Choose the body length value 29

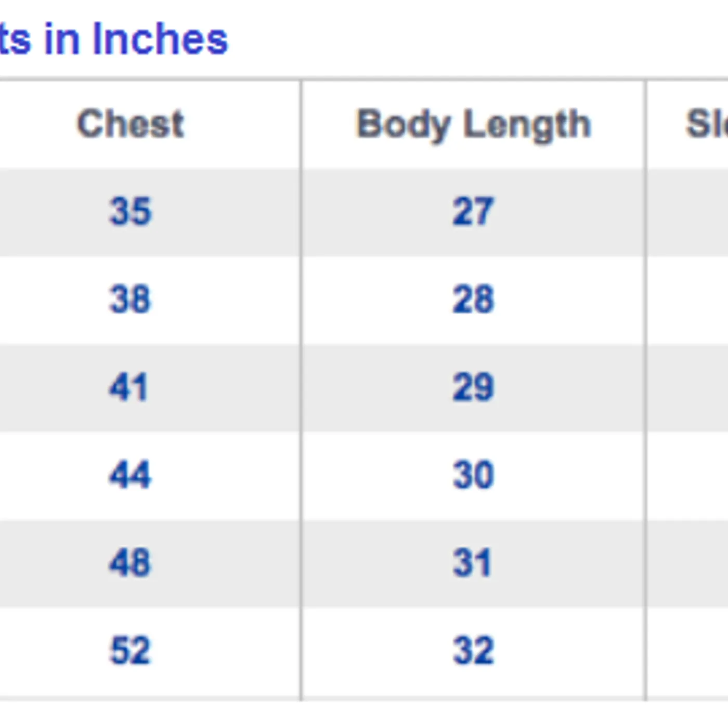click(x=473, y=387)
